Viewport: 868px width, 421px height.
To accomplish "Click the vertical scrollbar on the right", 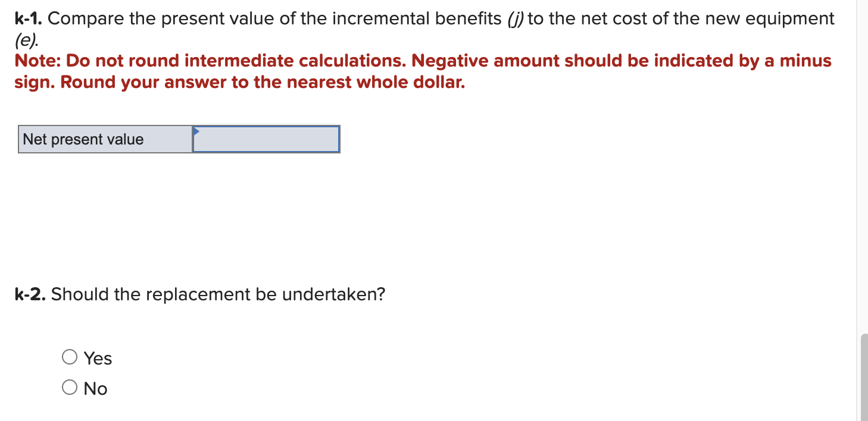I will point(864,369).
